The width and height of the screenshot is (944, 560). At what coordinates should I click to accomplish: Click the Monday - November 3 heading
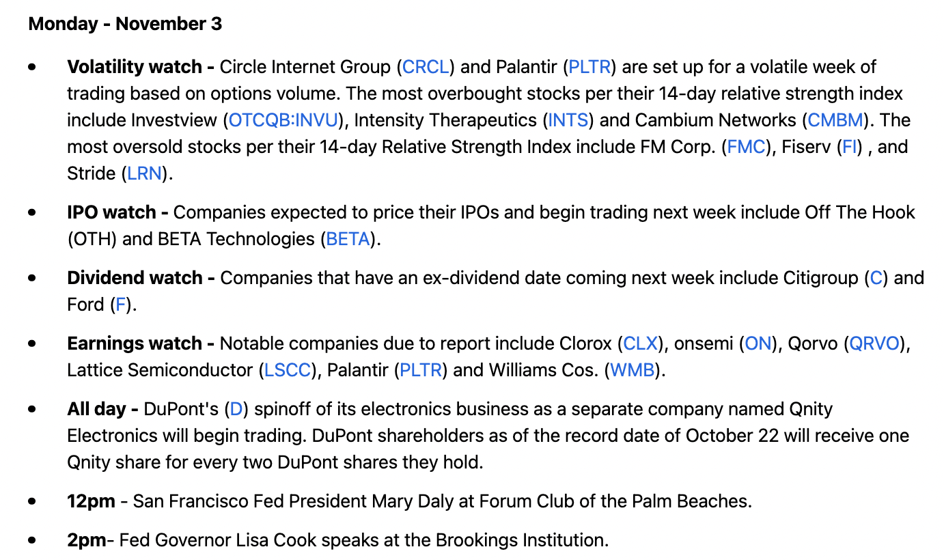click(125, 24)
